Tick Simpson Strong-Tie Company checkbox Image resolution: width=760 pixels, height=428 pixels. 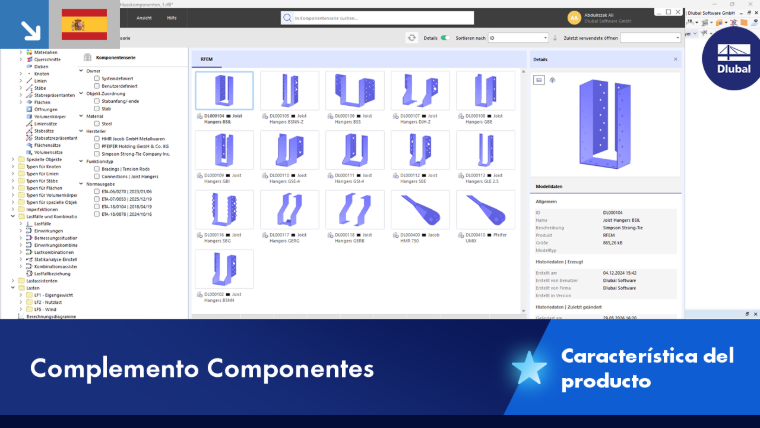pos(97,154)
